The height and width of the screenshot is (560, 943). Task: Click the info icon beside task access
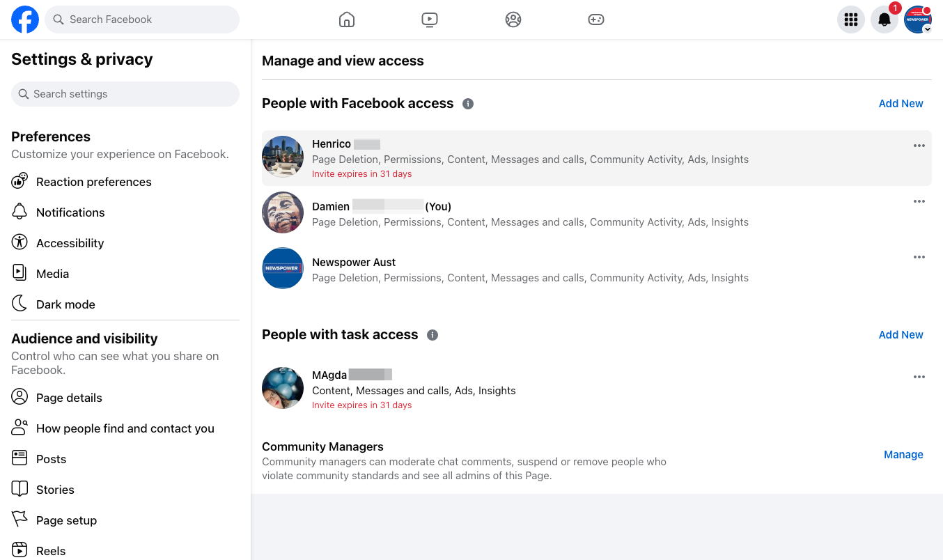432,335
